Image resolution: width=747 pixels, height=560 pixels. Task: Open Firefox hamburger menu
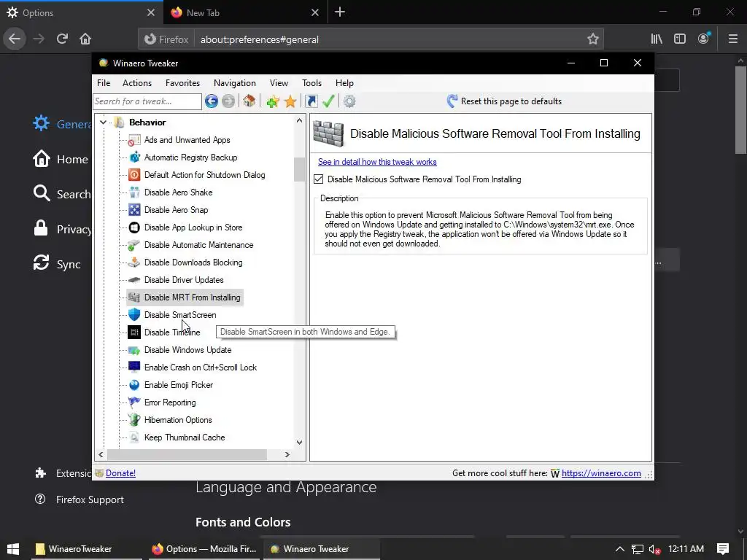pos(732,39)
